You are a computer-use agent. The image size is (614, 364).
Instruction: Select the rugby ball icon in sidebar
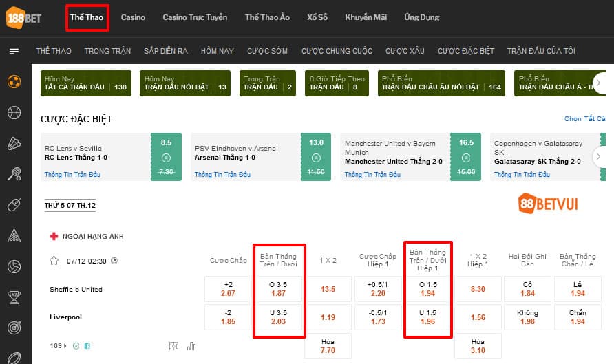(x=14, y=358)
